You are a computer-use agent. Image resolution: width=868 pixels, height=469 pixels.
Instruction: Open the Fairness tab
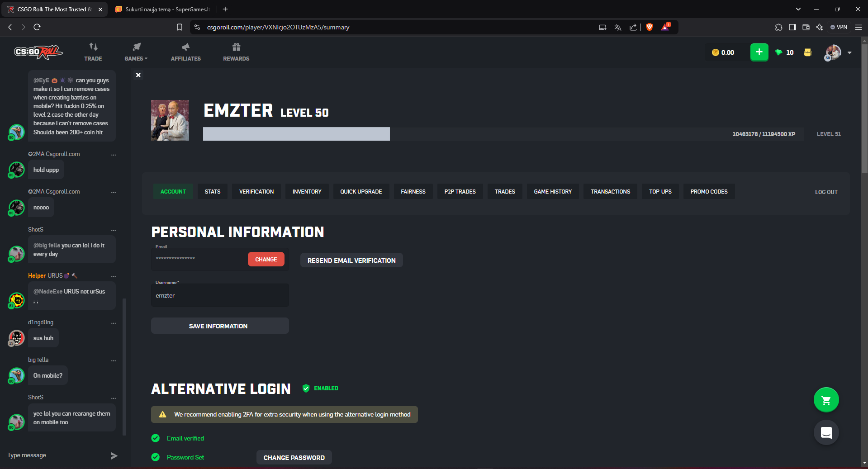[413, 192]
